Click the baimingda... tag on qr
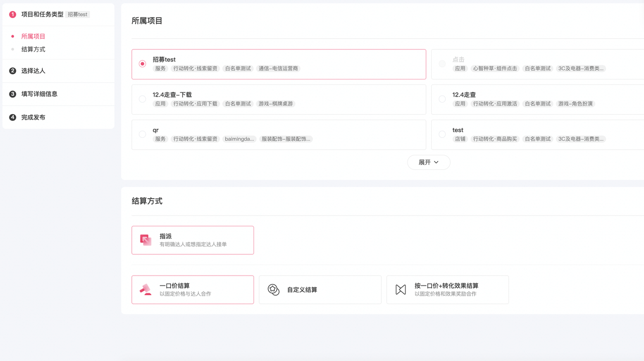 (x=239, y=139)
